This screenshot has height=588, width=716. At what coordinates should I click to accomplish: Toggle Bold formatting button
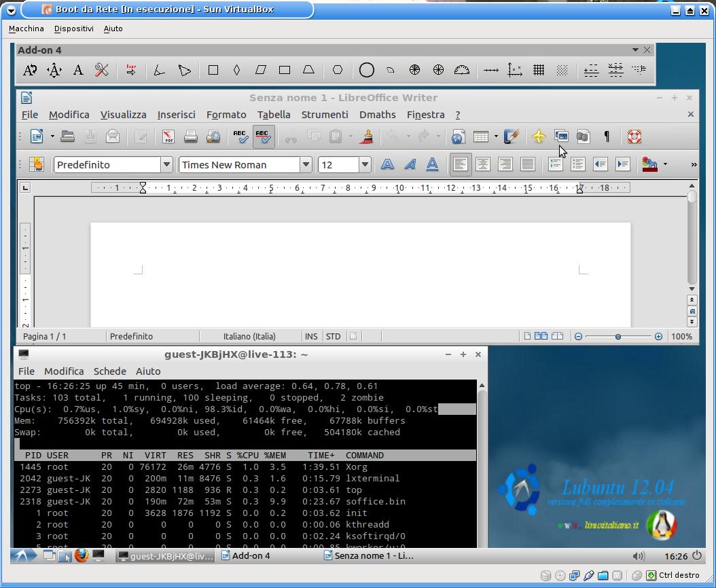click(387, 164)
